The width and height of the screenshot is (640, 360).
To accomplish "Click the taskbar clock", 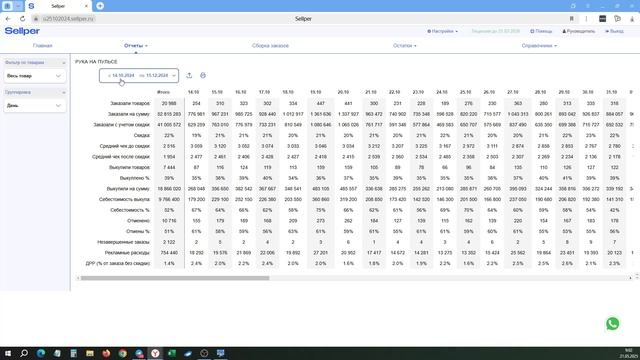I will pyautogui.click(x=629, y=353).
